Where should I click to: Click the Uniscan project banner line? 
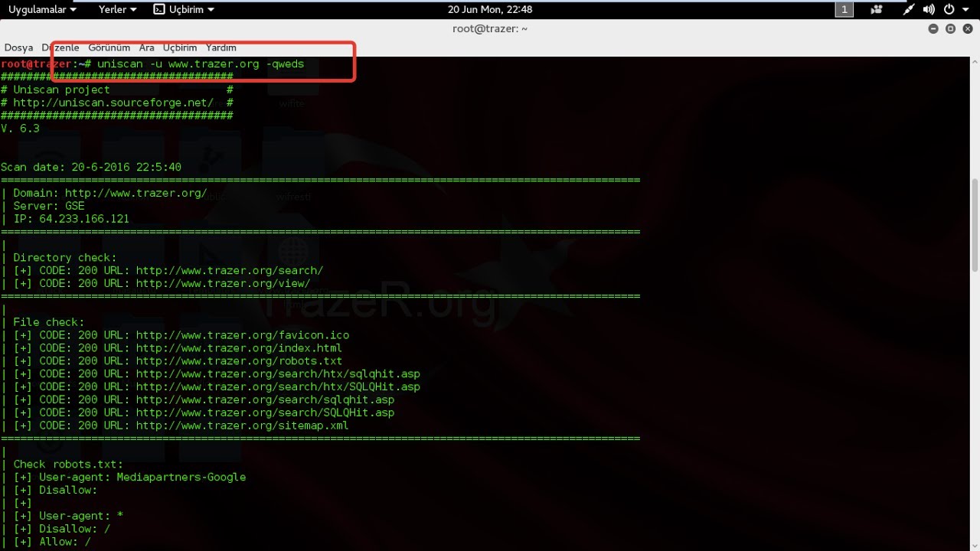(x=117, y=90)
